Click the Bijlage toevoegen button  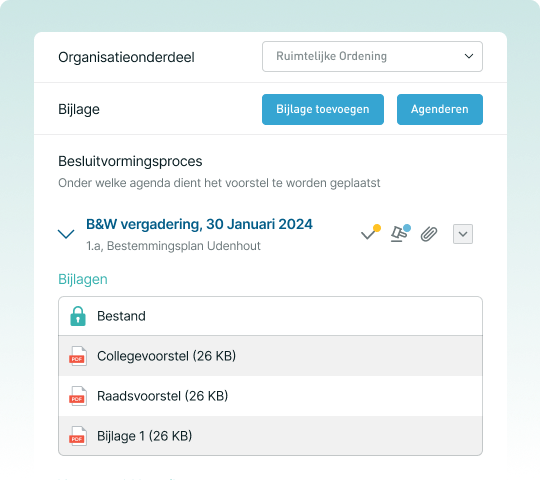tap(323, 109)
